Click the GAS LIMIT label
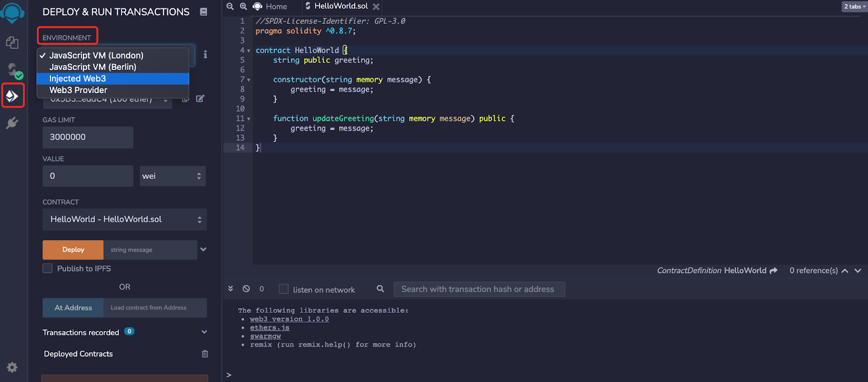This screenshot has height=382, width=868. (x=59, y=120)
